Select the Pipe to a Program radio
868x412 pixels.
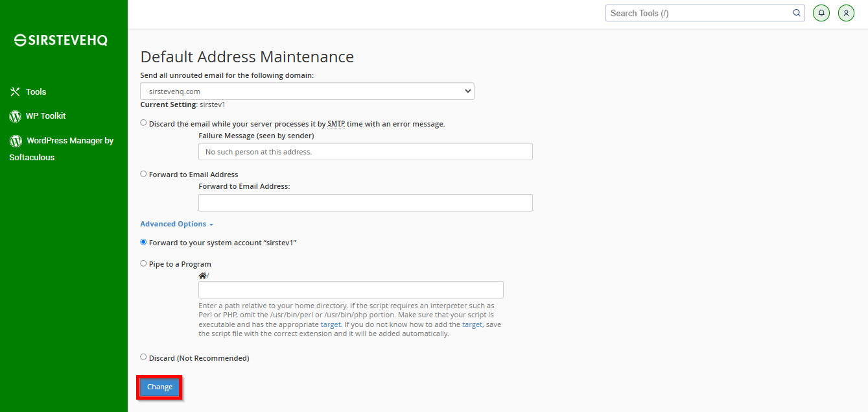[143, 263]
